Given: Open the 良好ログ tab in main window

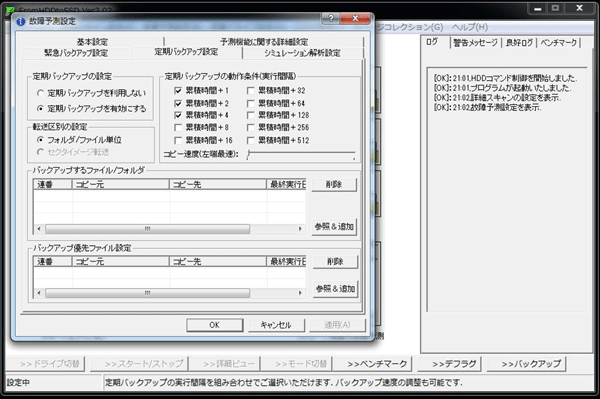Looking at the screenshot, I should point(519,43).
